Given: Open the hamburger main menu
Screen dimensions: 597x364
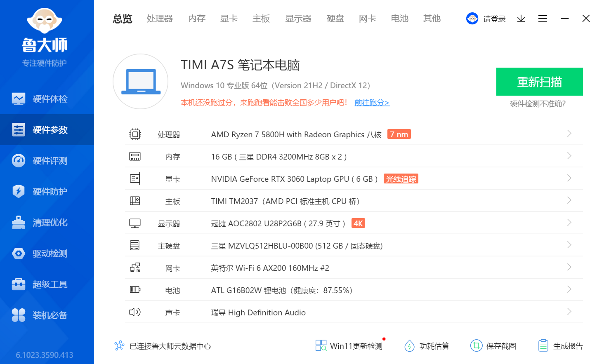Looking at the screenshot, I should pyautogui.click(x=543, y=19).
